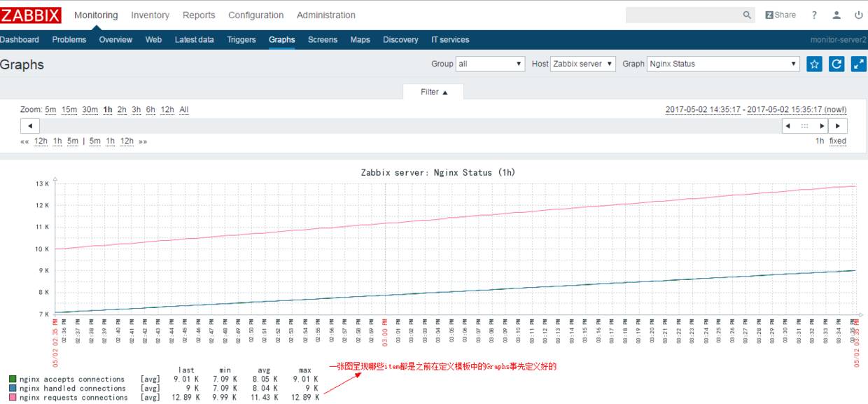Set zoom to 3h
The width and height of the screenshot is (868, 404).
[136, 110]
